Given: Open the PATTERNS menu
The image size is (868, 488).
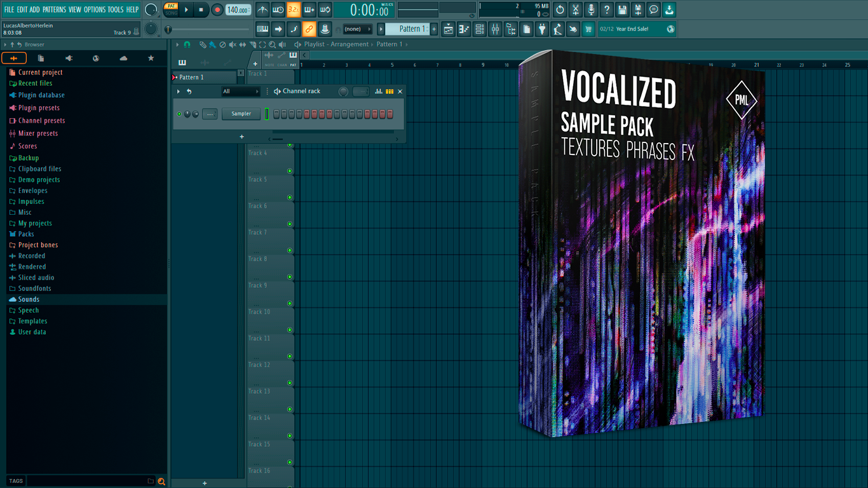Looking at the screenshot, I should 54,10.
